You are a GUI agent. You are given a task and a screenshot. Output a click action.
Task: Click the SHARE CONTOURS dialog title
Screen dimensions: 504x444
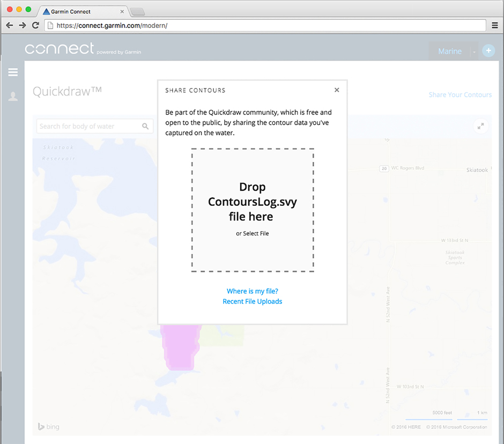[195, 90]
